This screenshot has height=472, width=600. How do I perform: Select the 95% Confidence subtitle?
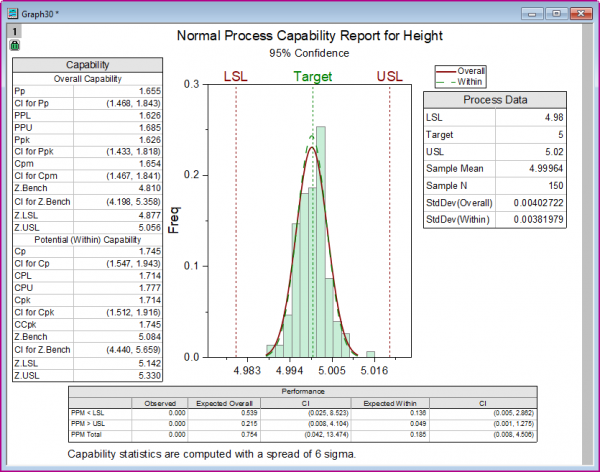click(x=309, y=53)
